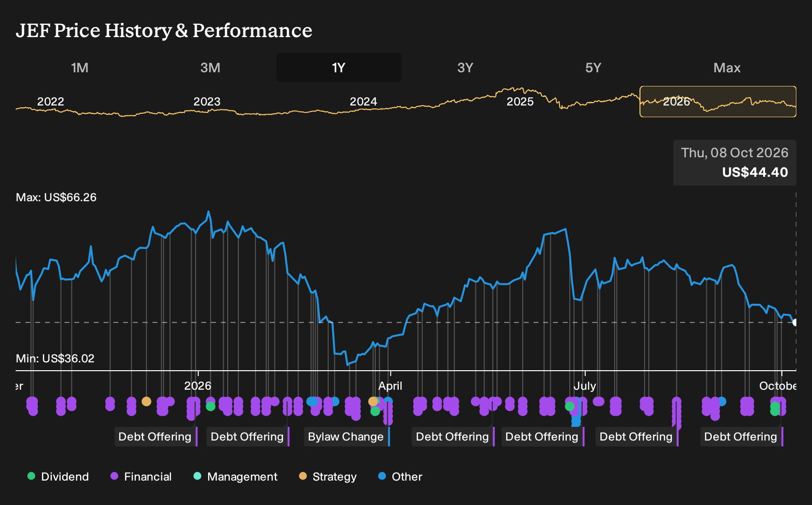The height and width of the screenshot is (505, 812).
Task: Click the white current-price point on the chart
Action: click(795, 322)
